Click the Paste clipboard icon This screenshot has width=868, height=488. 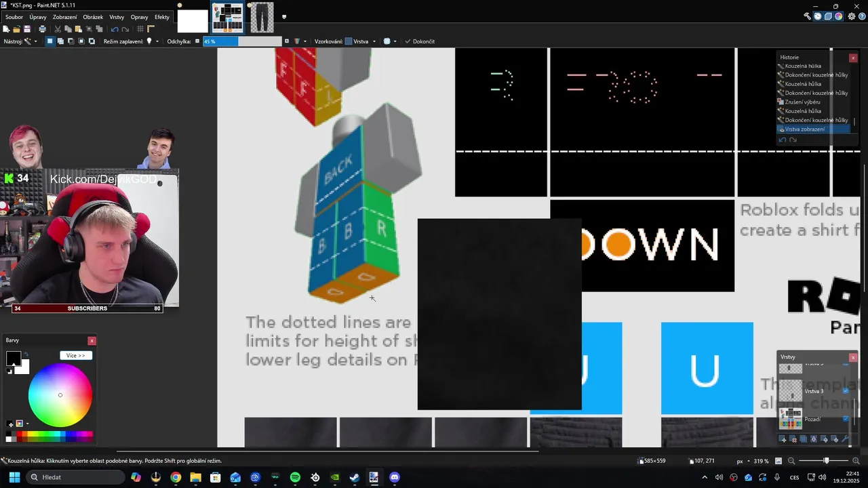pos(79,29)
